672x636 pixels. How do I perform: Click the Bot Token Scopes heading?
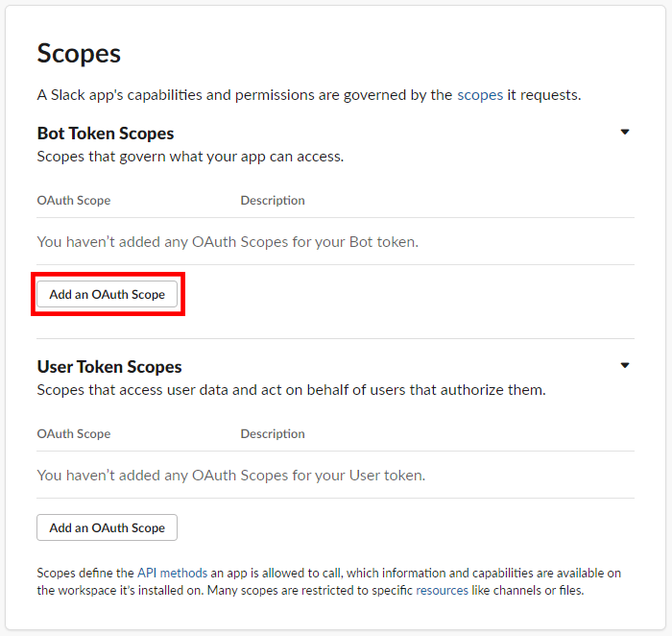[x=106, y=133]
